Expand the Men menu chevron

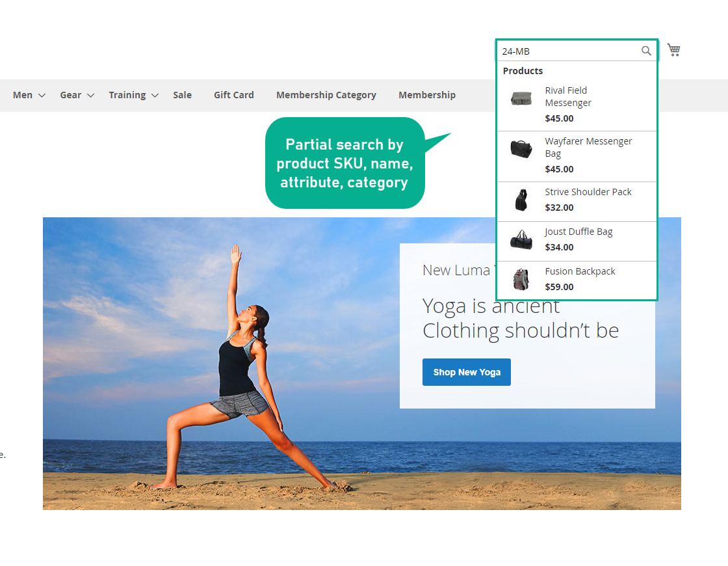coord(42,95)
